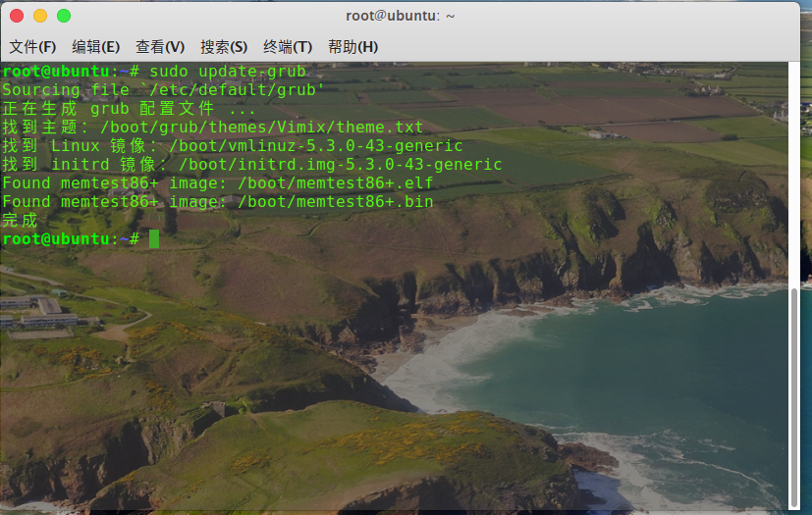Click the path /boot/memtest86+.elf
Image resolution: width=812 pixels, height=515 pixels.
[x=335, y=183]
